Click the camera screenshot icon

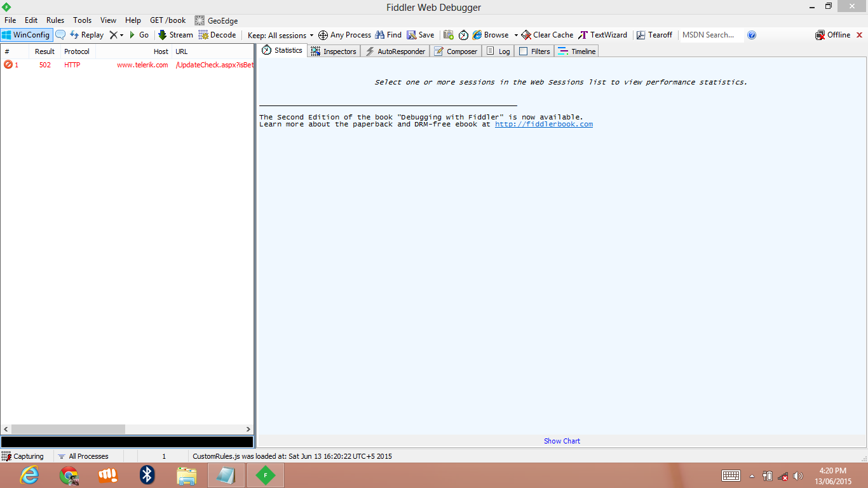click(x=449, y=35)
